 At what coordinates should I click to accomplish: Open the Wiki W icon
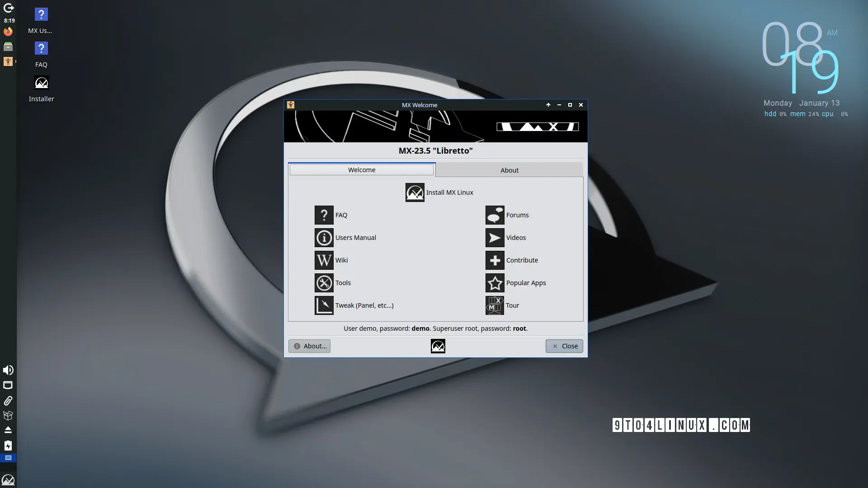[324, 260]
